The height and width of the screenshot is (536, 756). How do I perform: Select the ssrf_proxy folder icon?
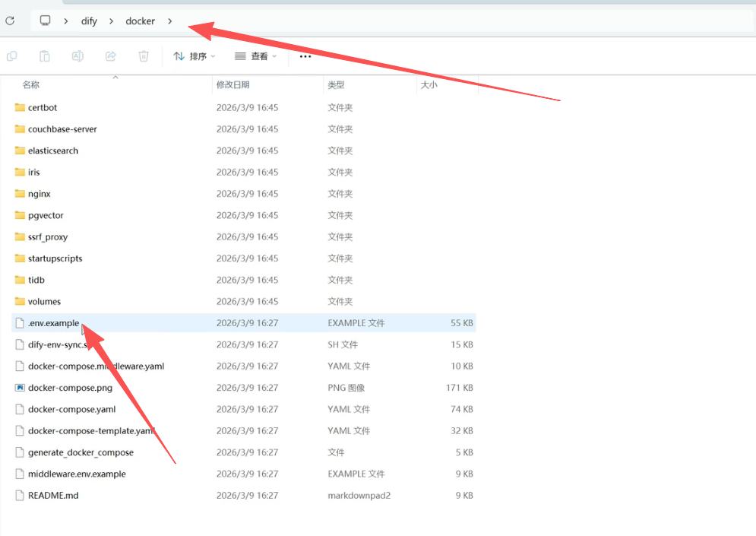pyautogui.click(x=20, y=236)
